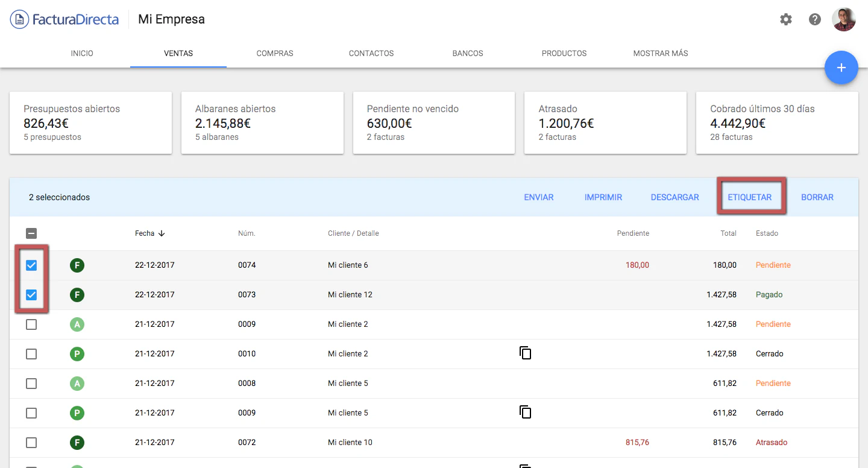Click the help question mark icon
This screenshot has height=468, width=868.
[x=815, y=19]
